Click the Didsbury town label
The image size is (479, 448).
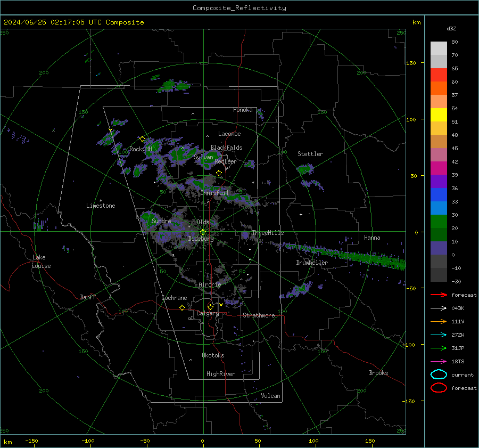pyautogui.click(x=201, y=239)
